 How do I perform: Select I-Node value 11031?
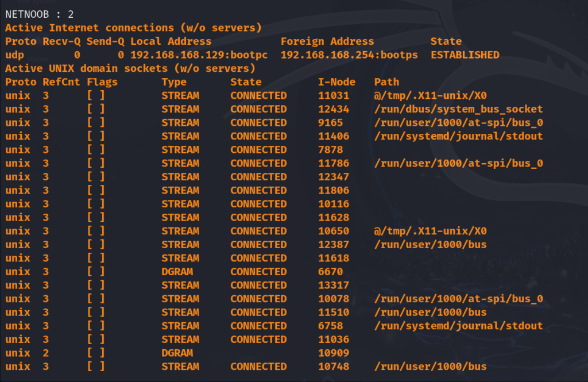pos(334,96)
